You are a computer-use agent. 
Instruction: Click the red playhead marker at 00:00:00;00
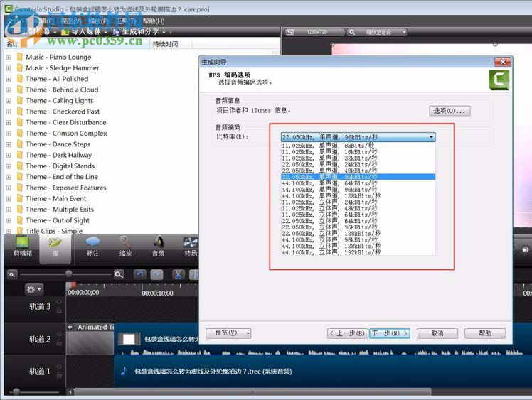(73, 286)
